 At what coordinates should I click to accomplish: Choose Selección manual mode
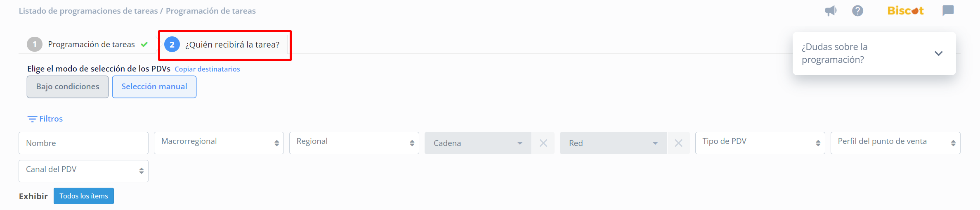coord(154,87)
